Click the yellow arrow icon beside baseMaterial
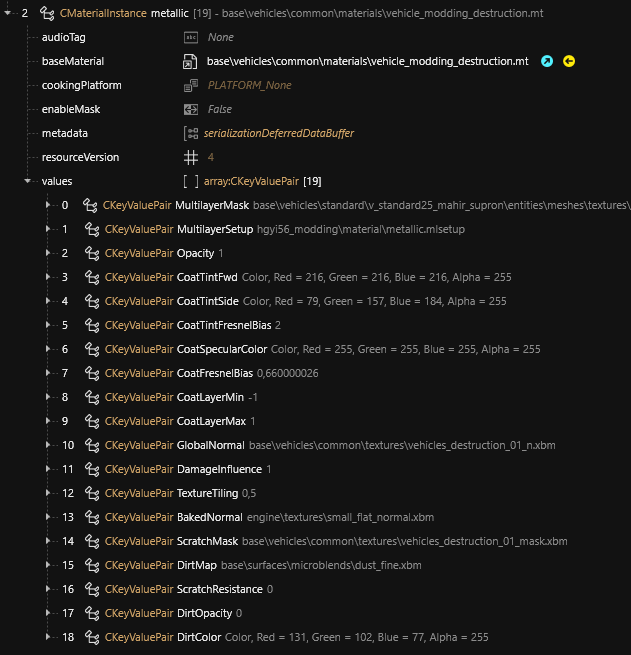 (x=569, y=61)
